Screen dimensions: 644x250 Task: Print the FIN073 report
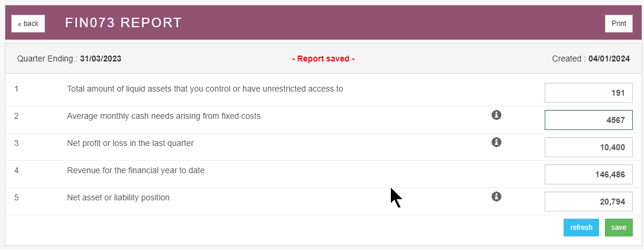click(619, 24)
